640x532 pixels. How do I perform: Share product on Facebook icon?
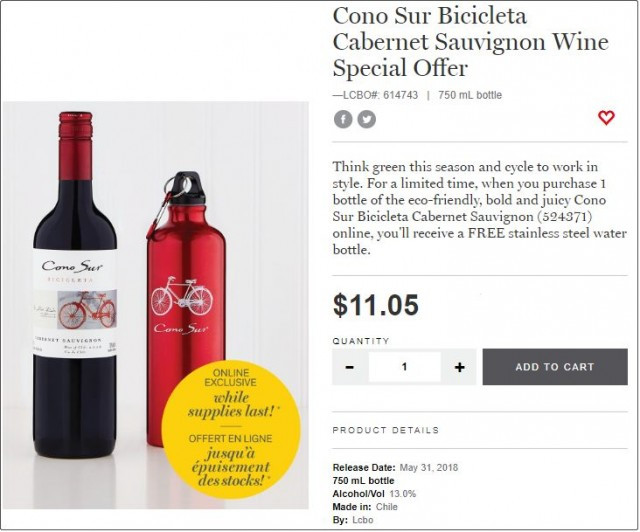click(343, 119)
